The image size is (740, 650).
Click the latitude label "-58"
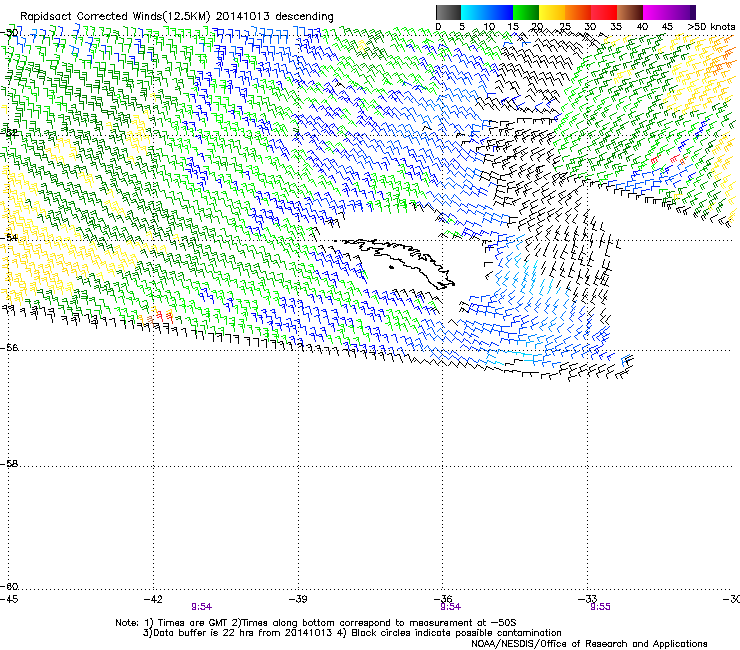point(9,464)
